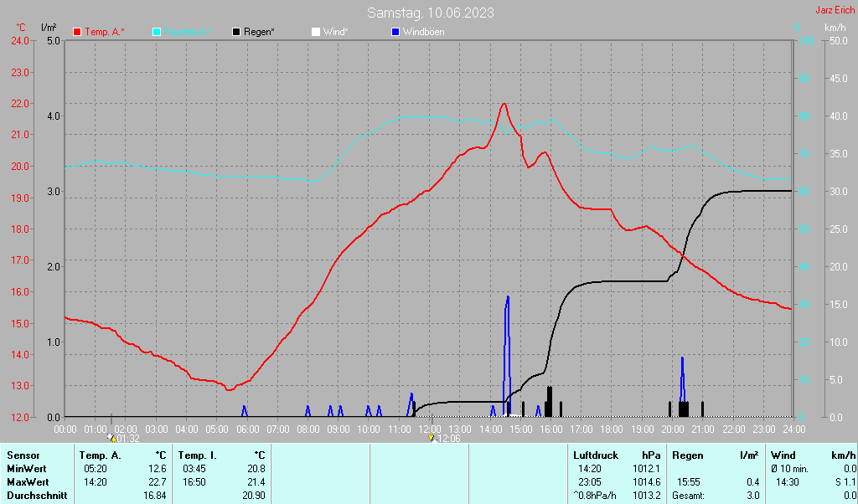Click the Luftdruck minimum 1012.1
Screen dimensions: 858x504
648,469
